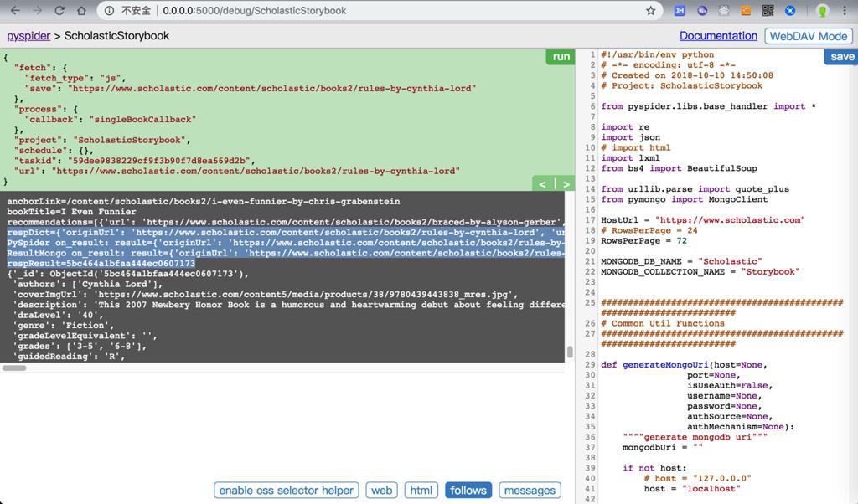Click the "taskid" value line
Image resolution: width=858 pixels, height=504 pixels.
(x=135, y=161)
